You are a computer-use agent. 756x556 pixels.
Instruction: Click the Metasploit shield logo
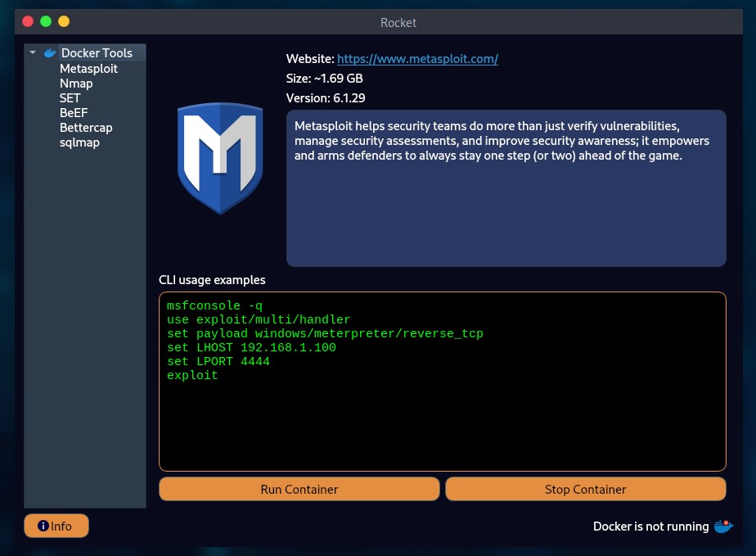[220, 158]
